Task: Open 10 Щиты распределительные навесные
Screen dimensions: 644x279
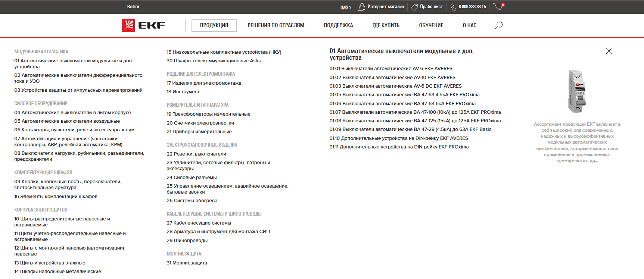Action: pyautogui.click(x=62, y=222)
